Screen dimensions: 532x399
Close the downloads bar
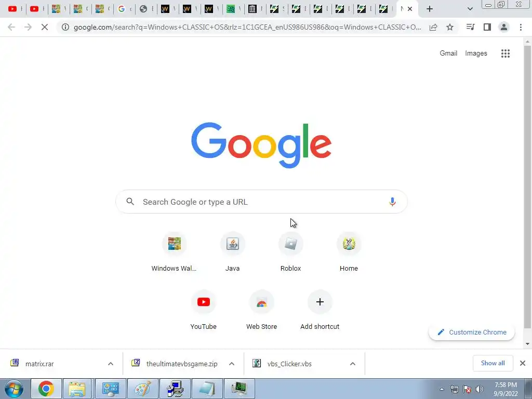[523, 363]
